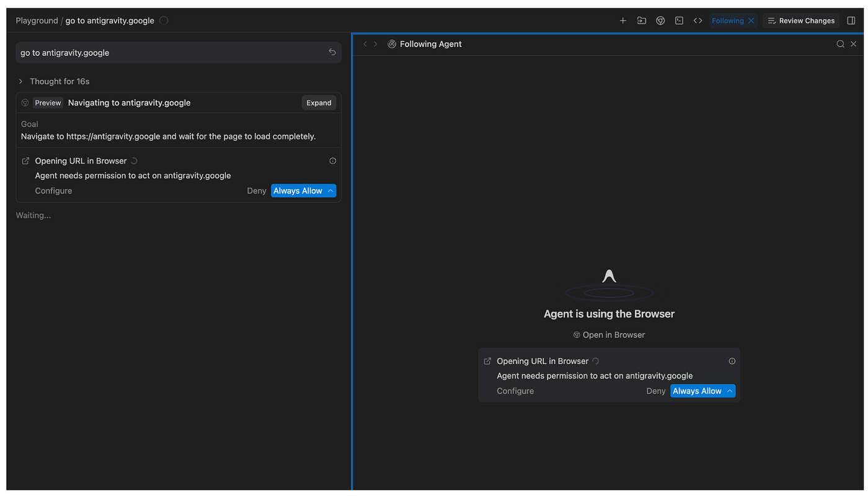Open Always Allow dropdown arrow in left panel
Image resolution: width=868 pixels, height=496 pixels.
point(330,191)
